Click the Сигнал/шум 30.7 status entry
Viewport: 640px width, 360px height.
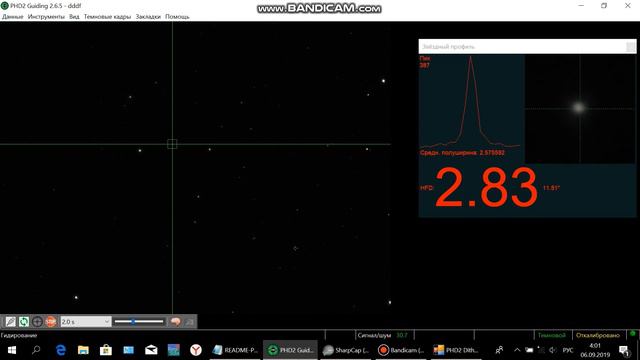(x=382, y=335)
